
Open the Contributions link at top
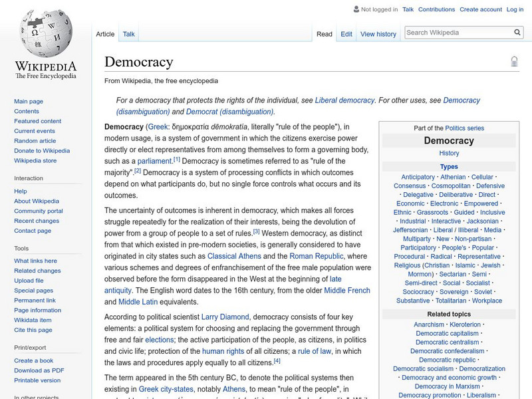click(436, 9)
